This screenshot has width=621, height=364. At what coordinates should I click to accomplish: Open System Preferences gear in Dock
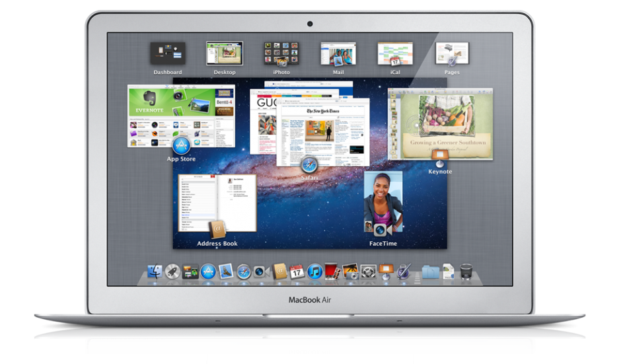pyautogui.click(x=368, y=271)
